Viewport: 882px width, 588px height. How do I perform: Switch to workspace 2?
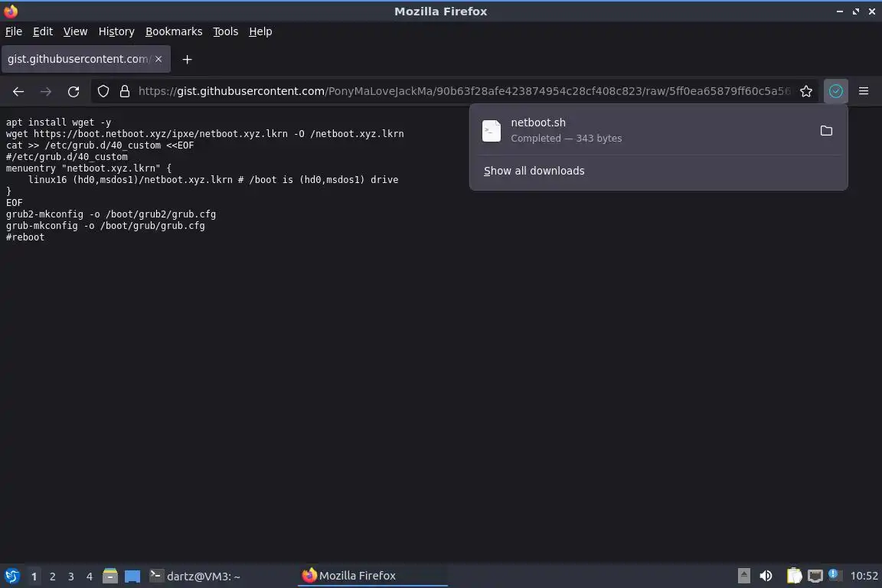tap(53, 577)
